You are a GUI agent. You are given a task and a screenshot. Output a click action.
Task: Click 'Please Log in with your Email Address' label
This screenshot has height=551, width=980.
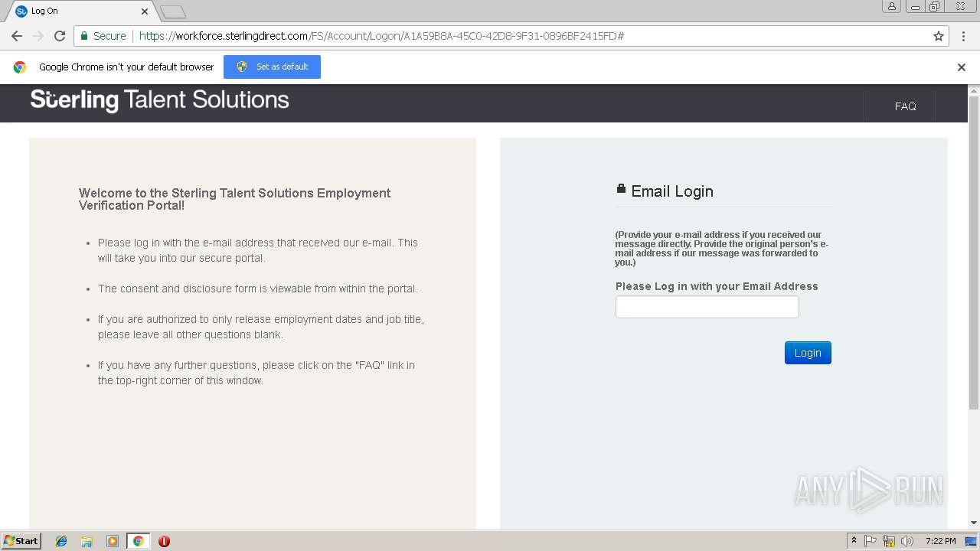(x=717, y=286)
